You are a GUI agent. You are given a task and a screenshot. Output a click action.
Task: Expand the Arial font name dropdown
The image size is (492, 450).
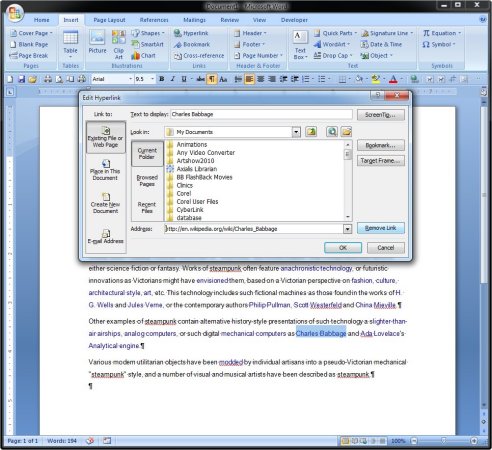tap(130, 79)
